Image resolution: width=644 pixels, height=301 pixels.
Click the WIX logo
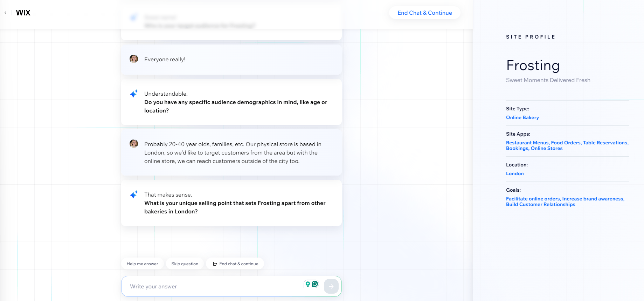coord(23,13)
